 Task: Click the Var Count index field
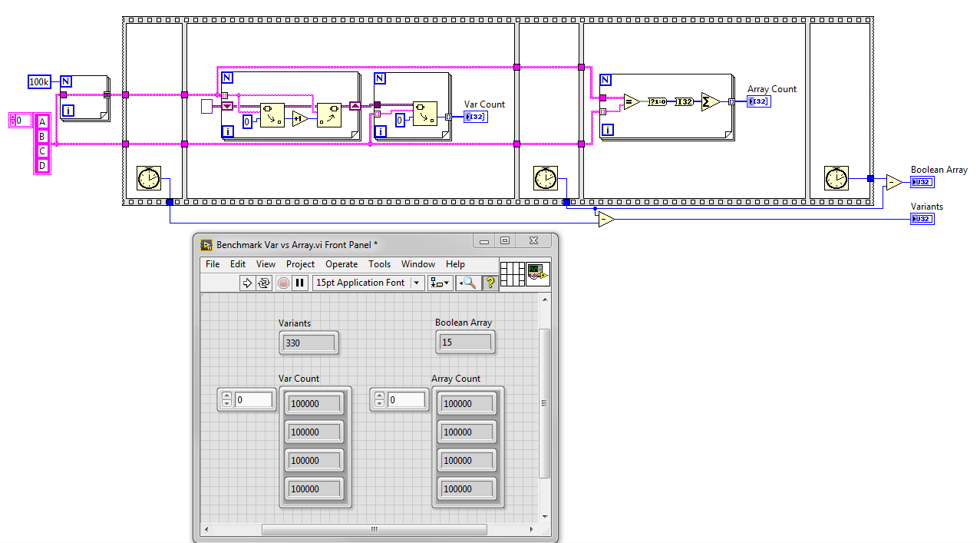coord(253,399)
